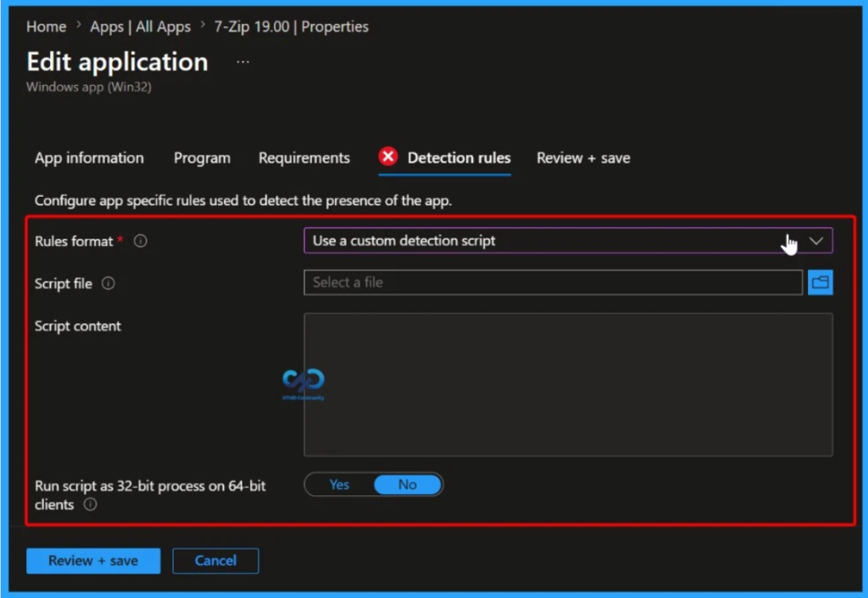Click the 'Windows app (Win32)' subtitle text
This screenshot has height=598, width=868.
click(x=88, y=87)
